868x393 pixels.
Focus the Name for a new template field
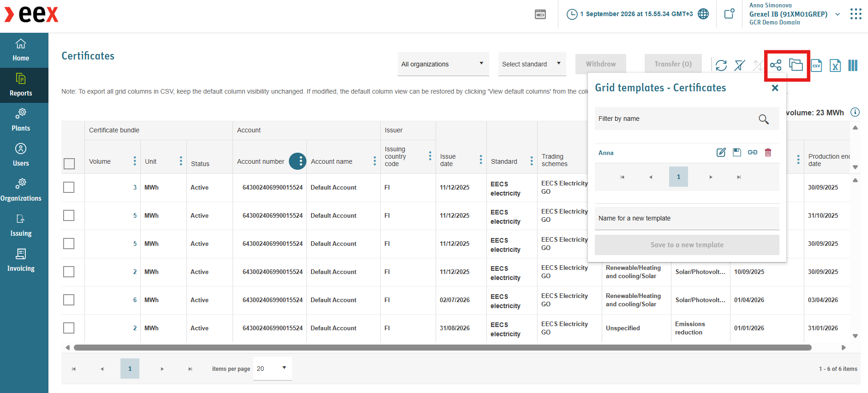[x=687, y=218]
